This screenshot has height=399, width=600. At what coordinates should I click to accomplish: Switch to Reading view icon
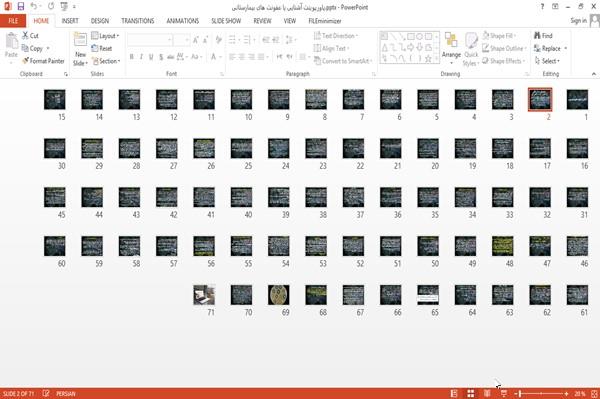point(487,394)
